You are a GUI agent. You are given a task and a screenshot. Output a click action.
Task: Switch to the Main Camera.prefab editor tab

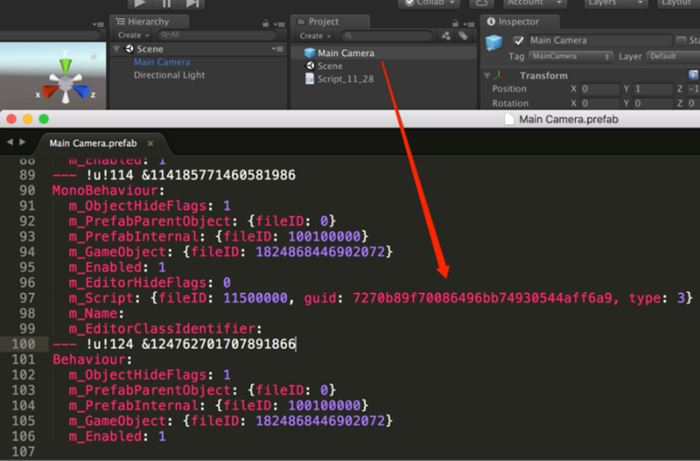point(91,143)
